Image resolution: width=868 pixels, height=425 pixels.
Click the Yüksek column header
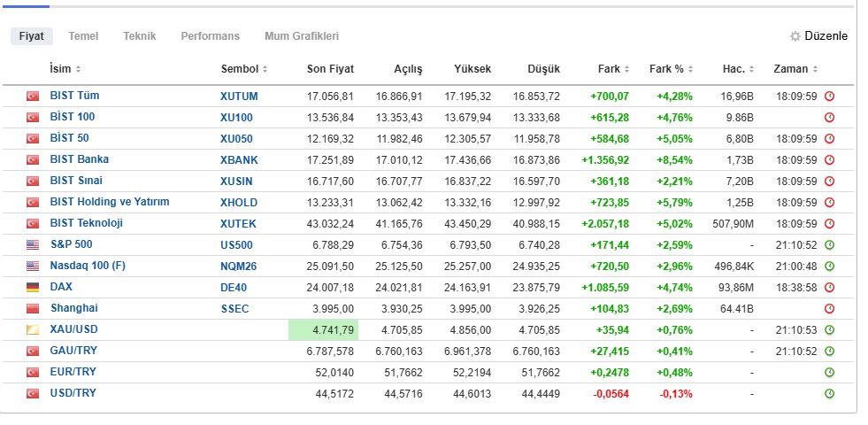(472, 69)
